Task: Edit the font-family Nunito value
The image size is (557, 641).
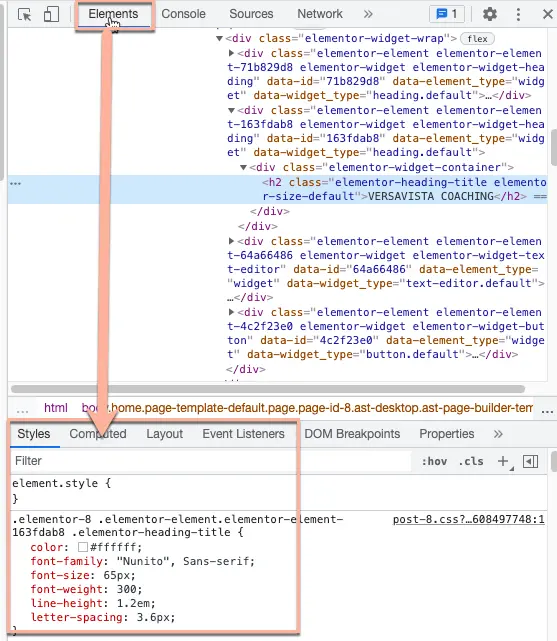Action: 184,561
